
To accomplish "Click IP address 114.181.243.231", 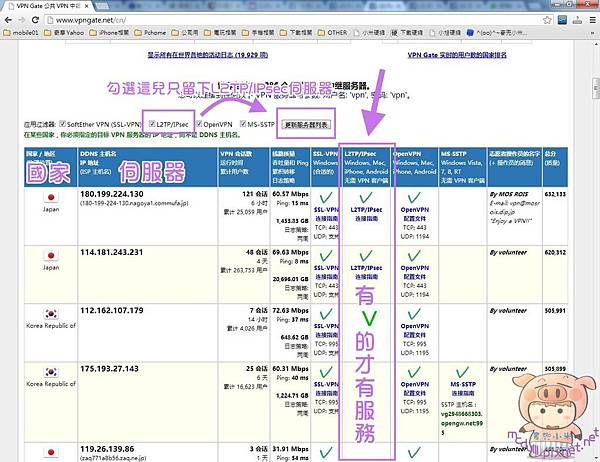I will (111, 252).
